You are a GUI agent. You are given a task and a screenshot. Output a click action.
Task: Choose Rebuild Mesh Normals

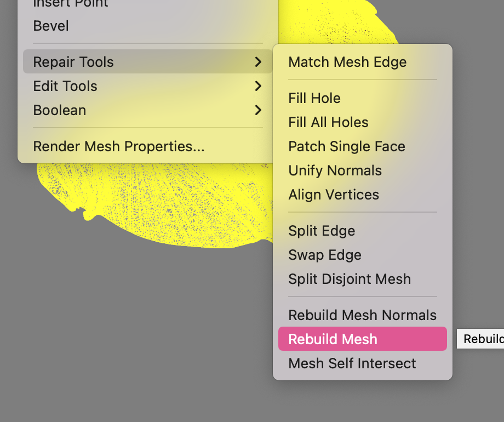point(362,315)
